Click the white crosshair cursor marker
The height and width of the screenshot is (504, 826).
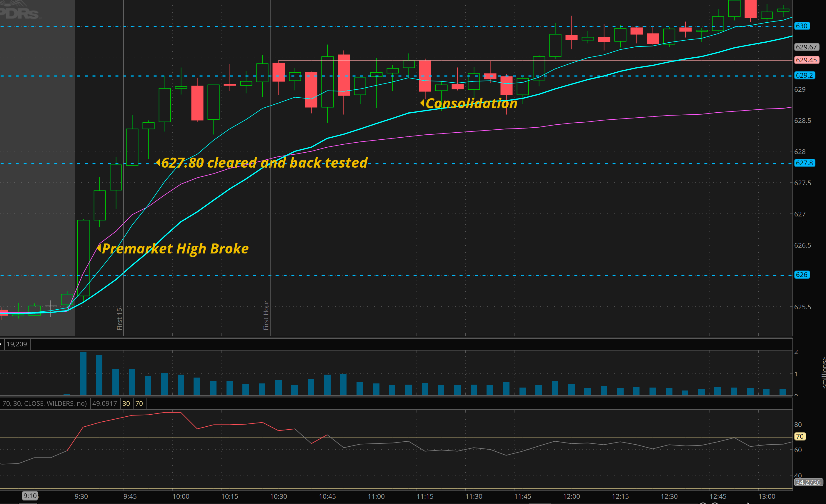click(x=51, y=306)
